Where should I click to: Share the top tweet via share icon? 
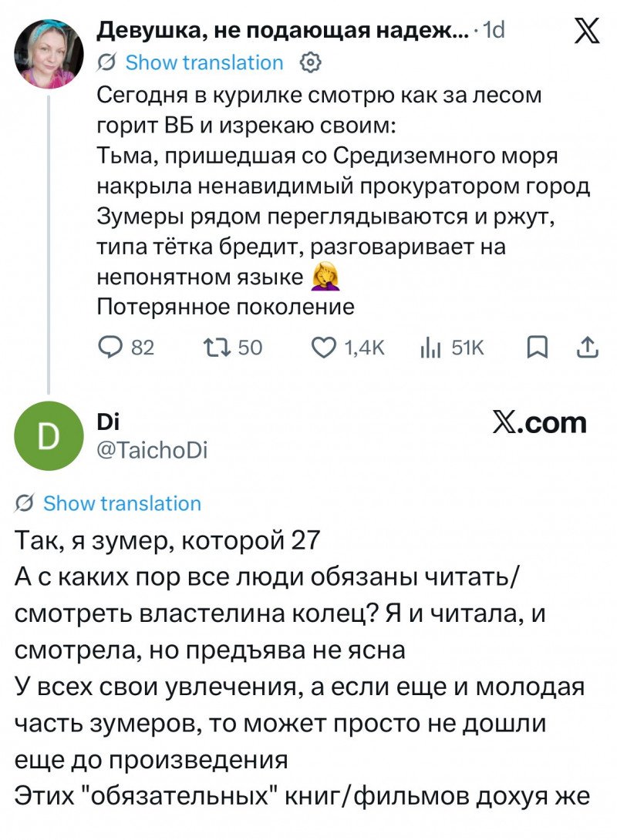(x=588, y=348)
